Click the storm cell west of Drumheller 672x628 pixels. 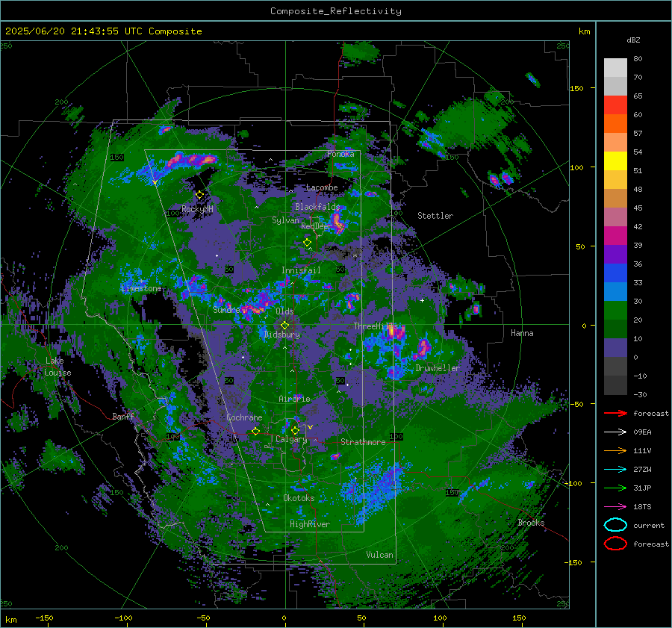coord(424,348)
